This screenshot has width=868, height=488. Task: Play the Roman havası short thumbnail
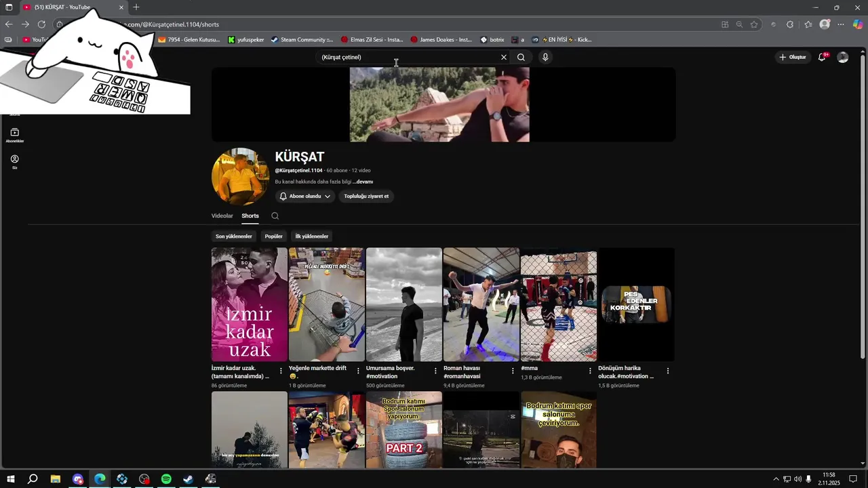[x=481, y=304]
